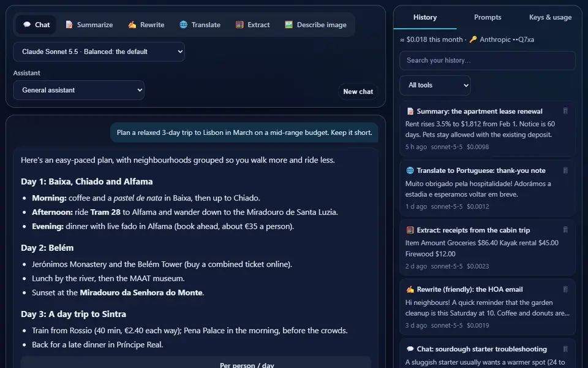Image resolution: width=588 pixels, height=368 pixels.
Task: Click the table icon on cabin trip extract
Action: coord(410,230)
